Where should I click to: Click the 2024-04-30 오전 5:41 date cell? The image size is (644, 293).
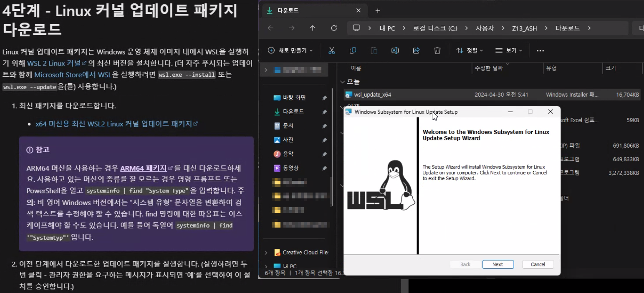tap(501, 95)
